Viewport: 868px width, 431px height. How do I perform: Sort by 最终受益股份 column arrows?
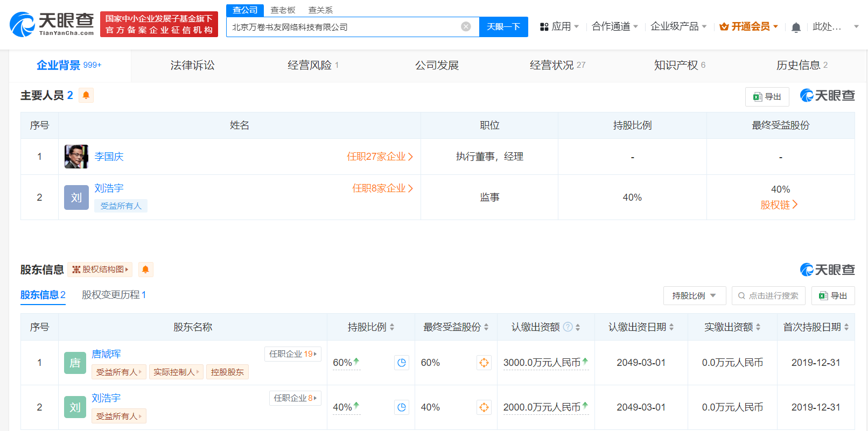[486, 327]
